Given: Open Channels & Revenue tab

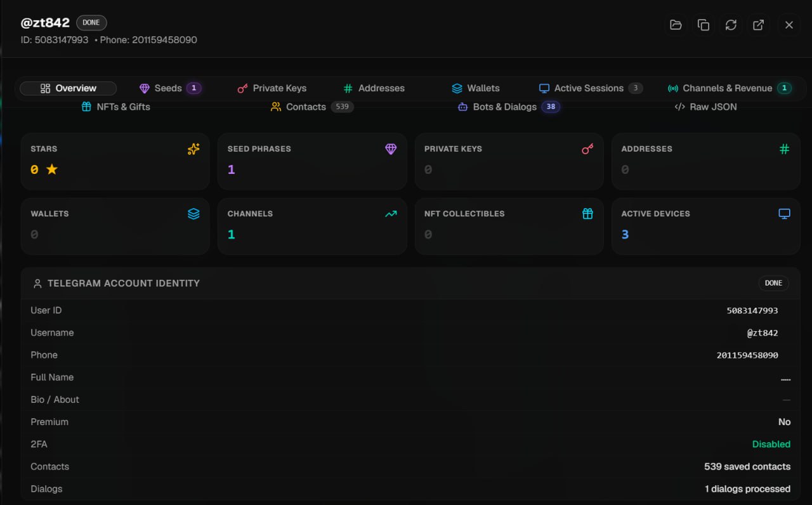Looking at the screenshot, I should click(730, 88).
